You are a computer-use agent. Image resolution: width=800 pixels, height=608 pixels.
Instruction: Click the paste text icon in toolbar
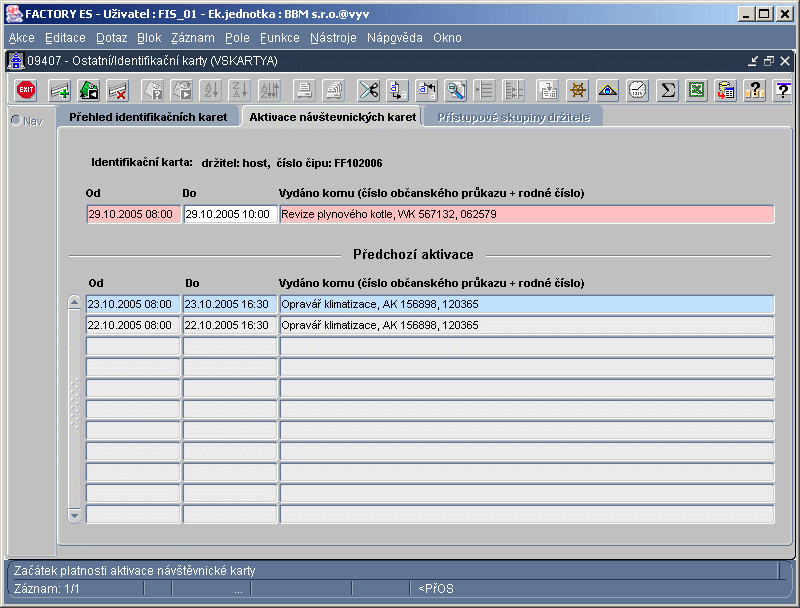point(427,90)
